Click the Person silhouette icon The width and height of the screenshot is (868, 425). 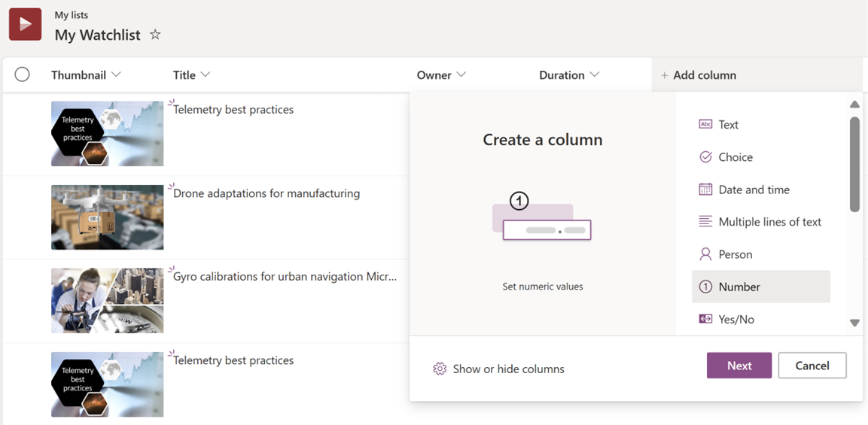click(x=705, y=254)
